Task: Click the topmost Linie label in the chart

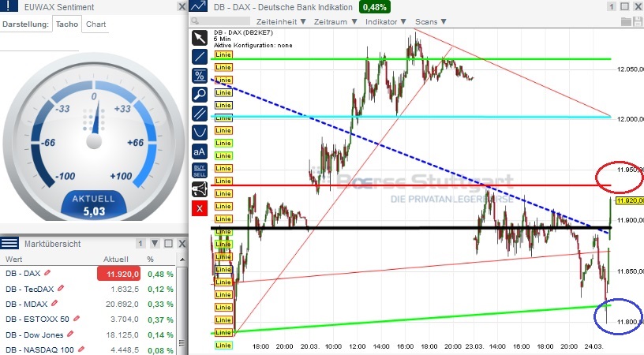Action: (223, 54)
